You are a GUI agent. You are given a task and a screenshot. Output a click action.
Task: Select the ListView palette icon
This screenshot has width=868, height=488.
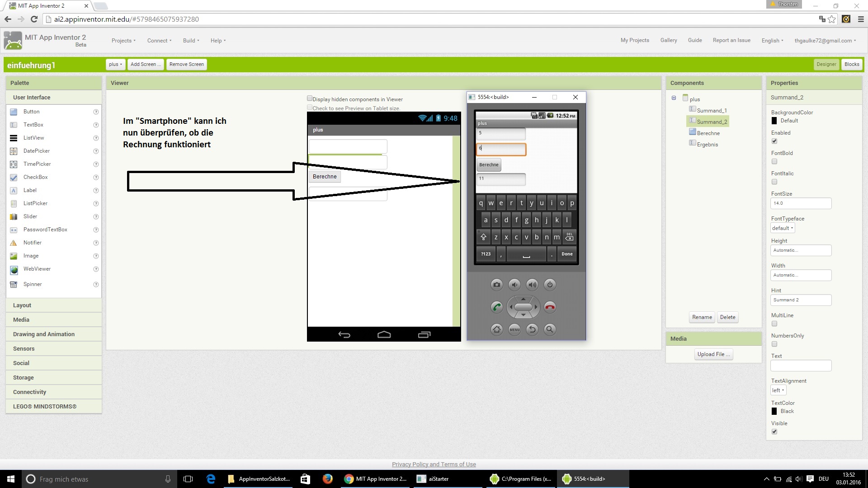[x=14, y=138]
